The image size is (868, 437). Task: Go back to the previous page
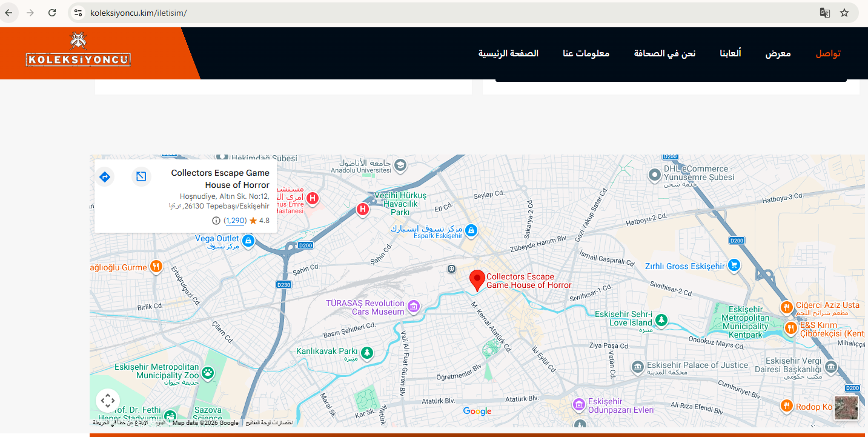(x=9, y=13)
